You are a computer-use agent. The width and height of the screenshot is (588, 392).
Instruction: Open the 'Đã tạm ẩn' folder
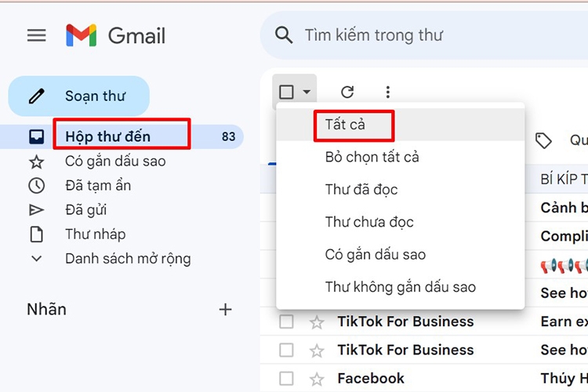coord(98,185)
